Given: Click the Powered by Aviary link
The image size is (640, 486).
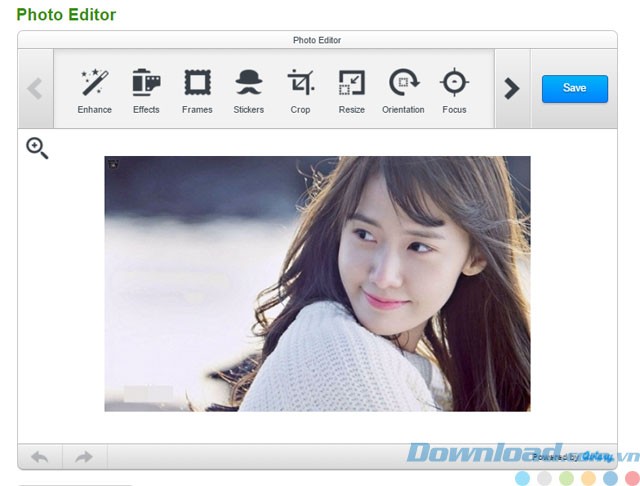Looking at the screenshot, I should pos(570,456).
